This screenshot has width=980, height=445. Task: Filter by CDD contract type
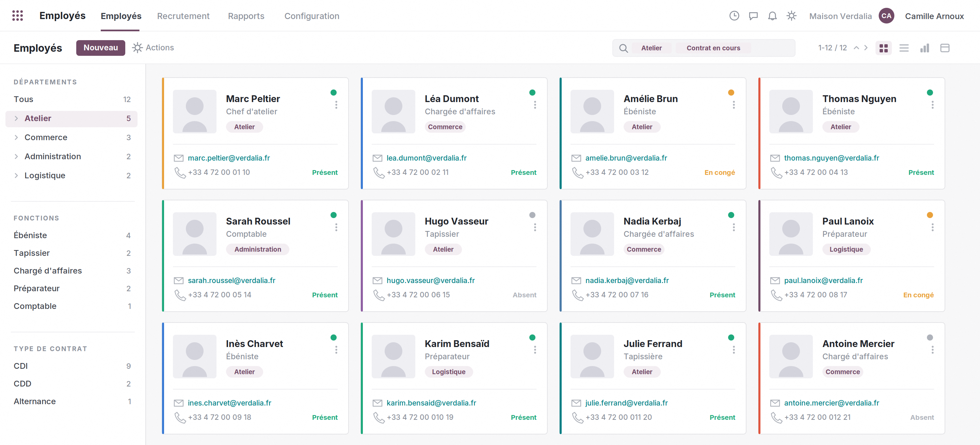[72, 384]
